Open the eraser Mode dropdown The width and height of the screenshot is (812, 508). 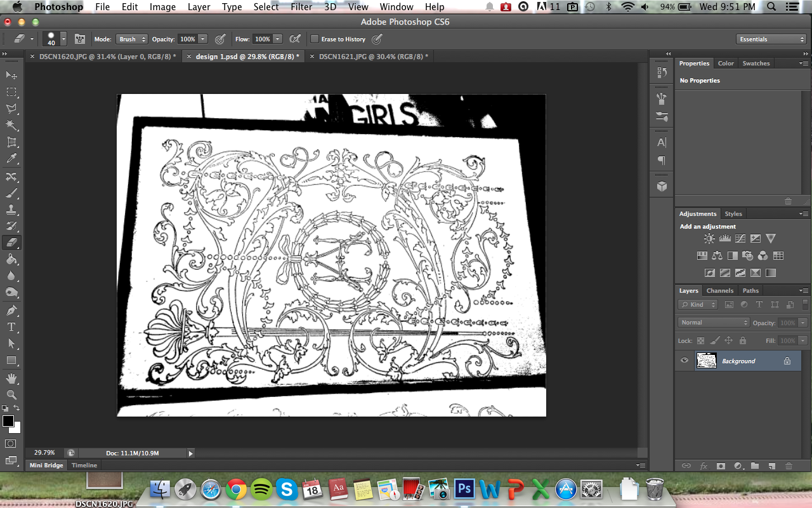coord(132,39)
